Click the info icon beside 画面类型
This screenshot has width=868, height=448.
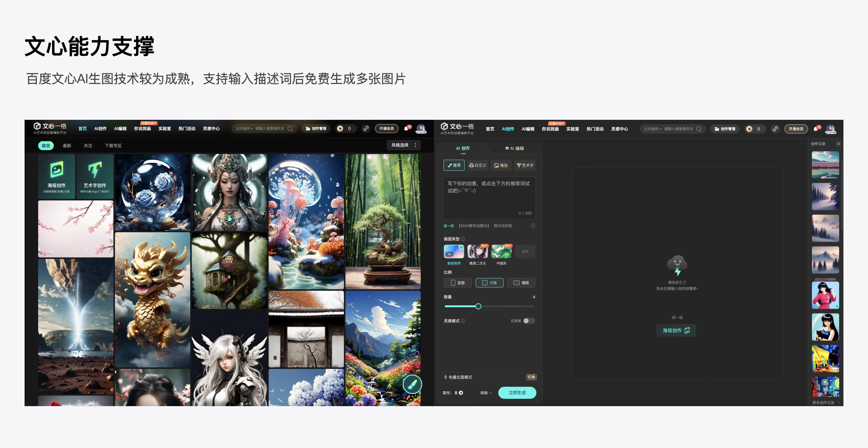coord(463,239)
